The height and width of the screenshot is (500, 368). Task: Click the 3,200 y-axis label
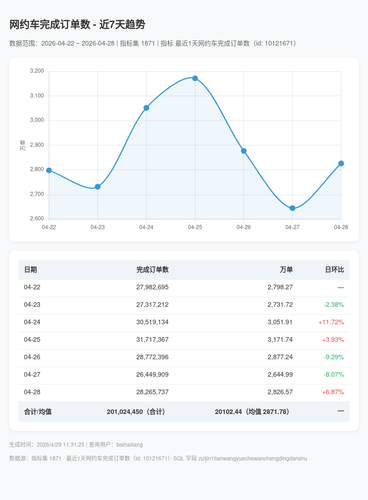37,71
